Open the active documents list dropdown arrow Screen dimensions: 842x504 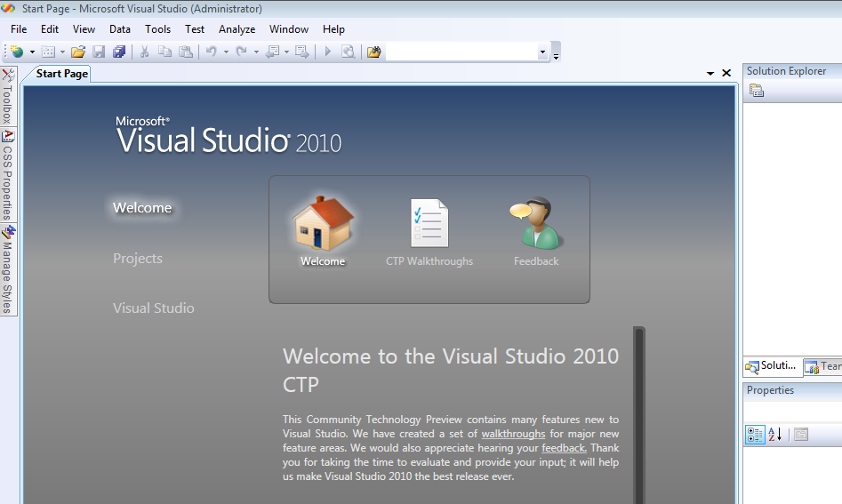tap(710, 73)
